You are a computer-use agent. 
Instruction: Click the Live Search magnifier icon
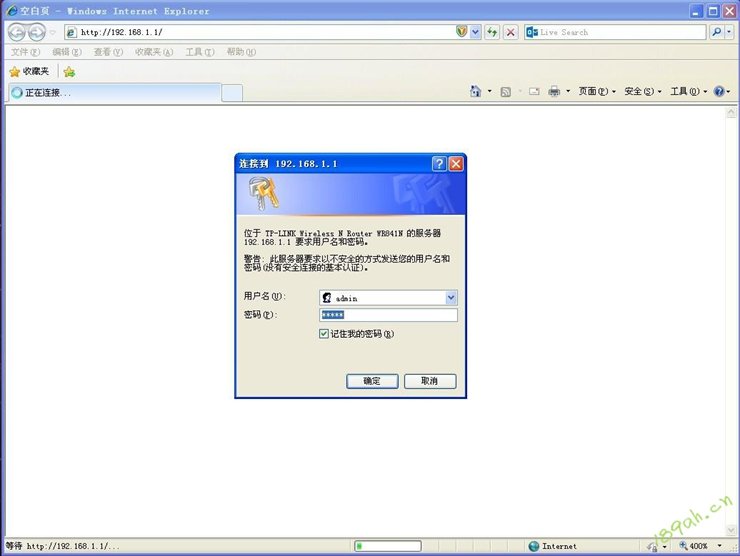(717, 32)
